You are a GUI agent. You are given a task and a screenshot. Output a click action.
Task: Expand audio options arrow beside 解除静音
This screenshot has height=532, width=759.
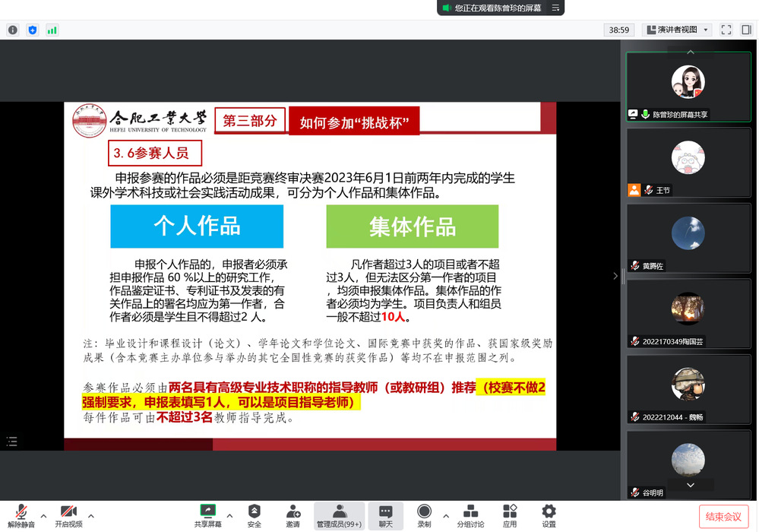point(43,515)
